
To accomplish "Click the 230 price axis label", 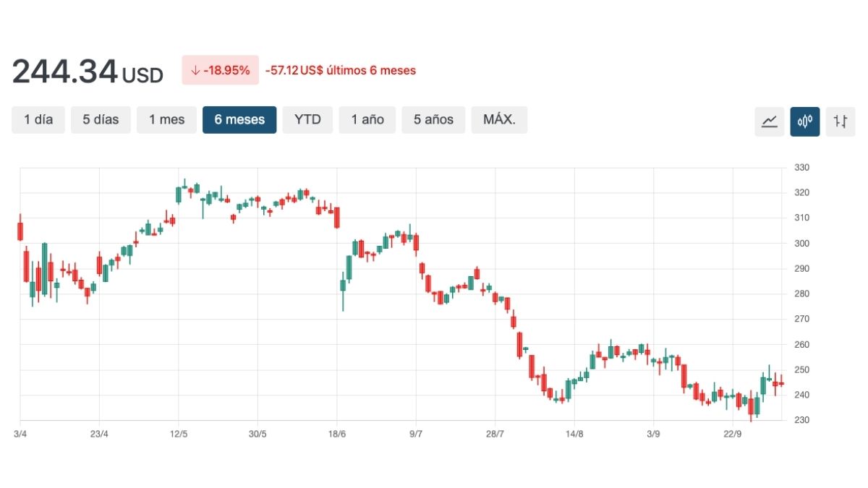I will coord(801,420).
